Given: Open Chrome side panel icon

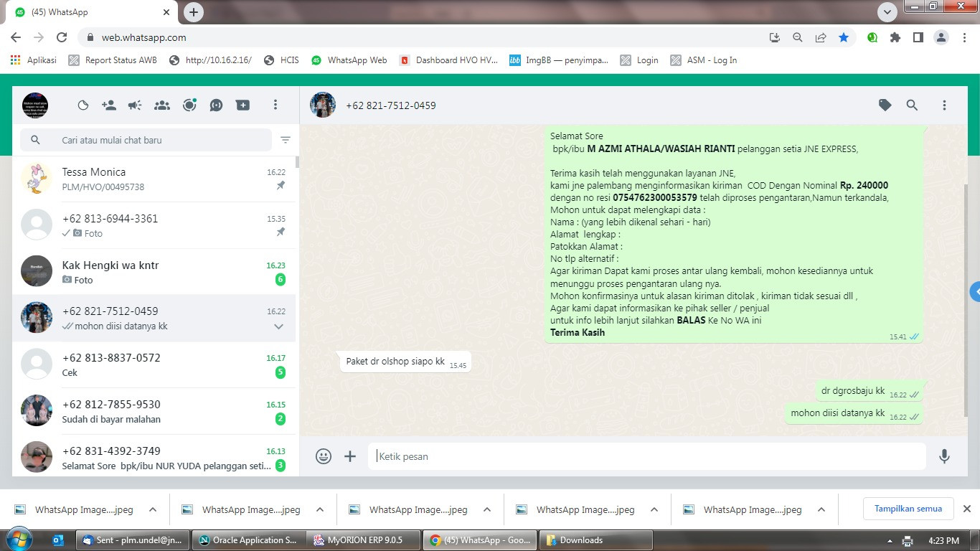Looking at the screenshot, I should (x=918, y=37).
